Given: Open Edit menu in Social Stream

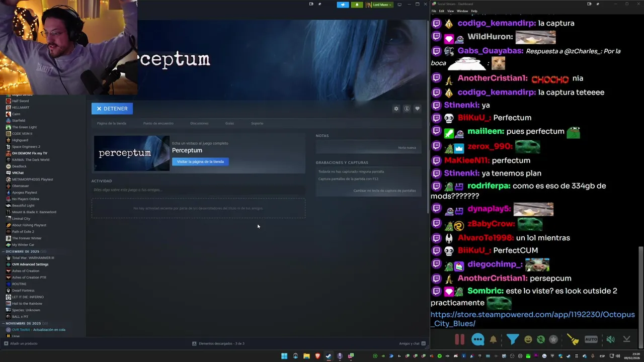Looking at the screenshot, I should coord(441,11).
